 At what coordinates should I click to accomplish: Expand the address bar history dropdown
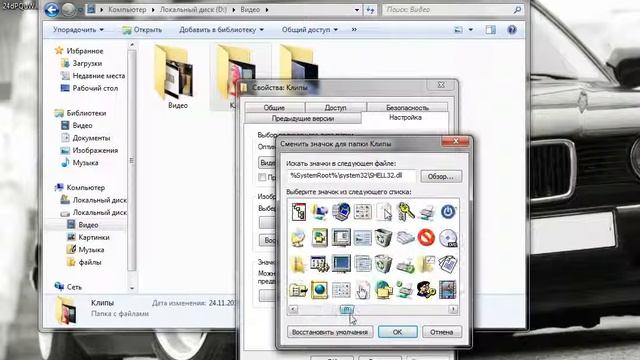tap(357, 9)
